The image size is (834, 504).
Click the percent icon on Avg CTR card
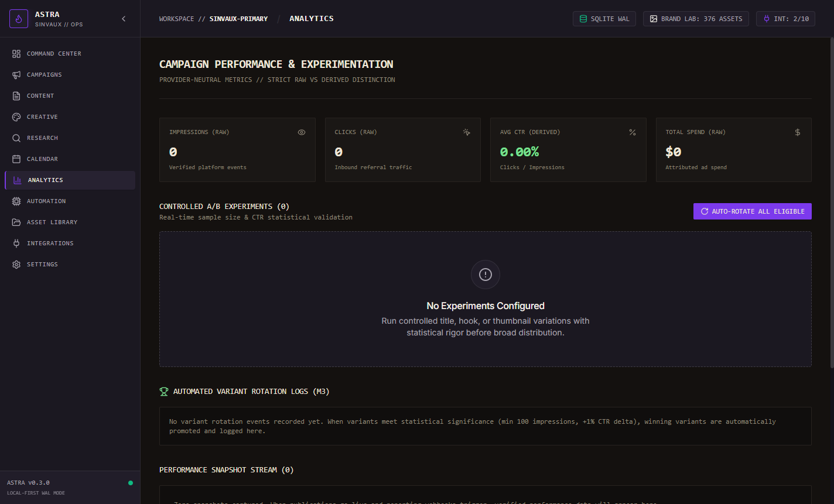click(x=632, y=132)
